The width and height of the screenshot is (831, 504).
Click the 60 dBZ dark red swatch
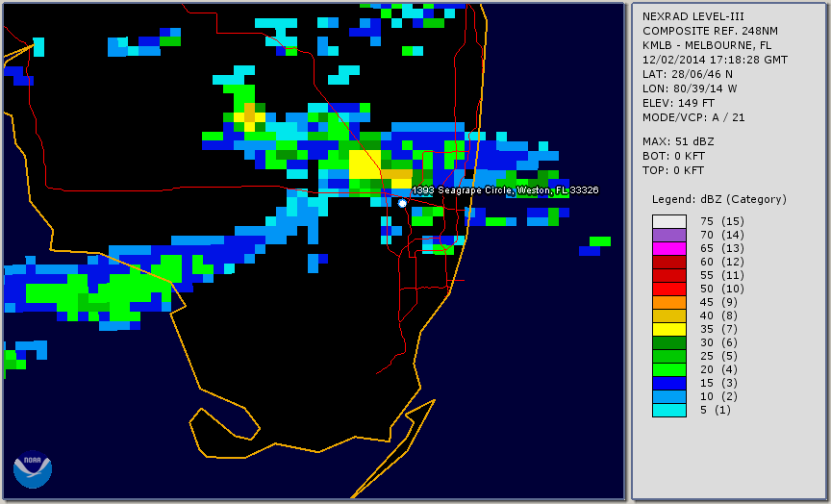pos(669,262)
